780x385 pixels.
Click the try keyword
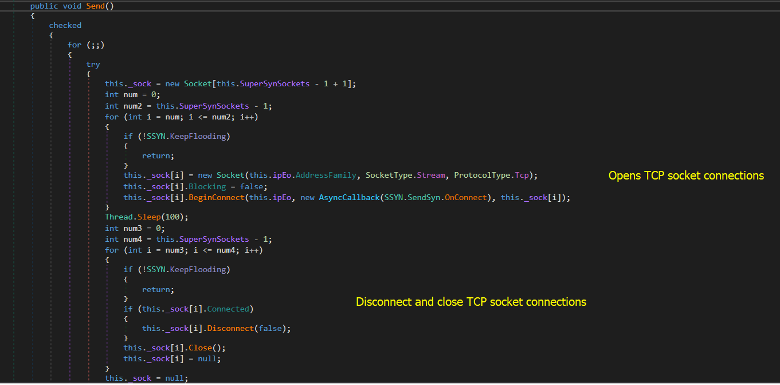93,64
